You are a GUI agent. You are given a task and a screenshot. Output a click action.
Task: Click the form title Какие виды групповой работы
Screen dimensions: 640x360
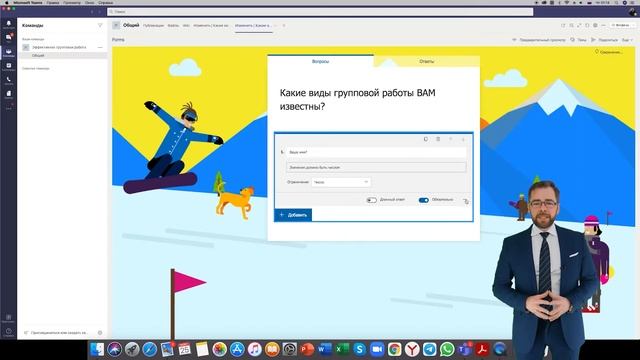coord(358,100)
